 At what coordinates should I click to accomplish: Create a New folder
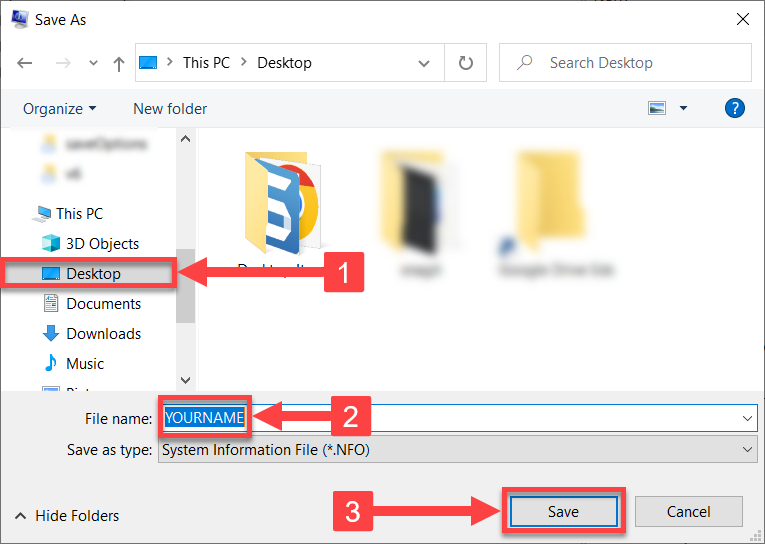tap(170, 108)
